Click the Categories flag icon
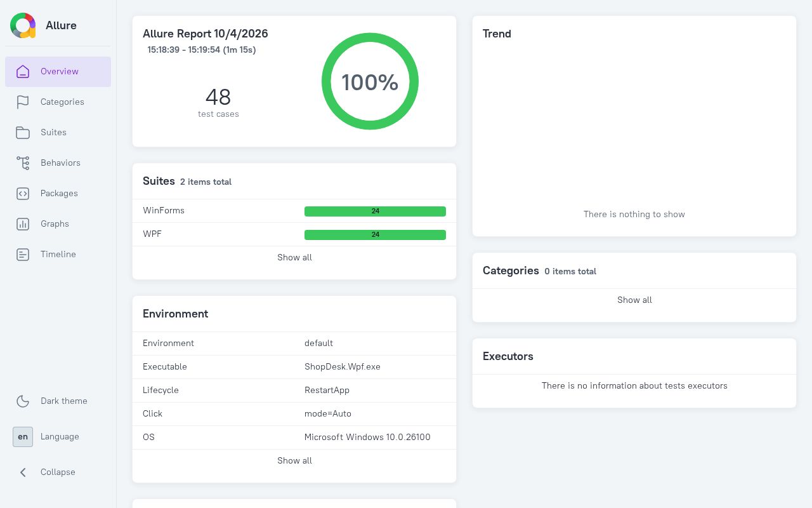The width and height of the screenshot is (812, 508). tap(23, 102)
